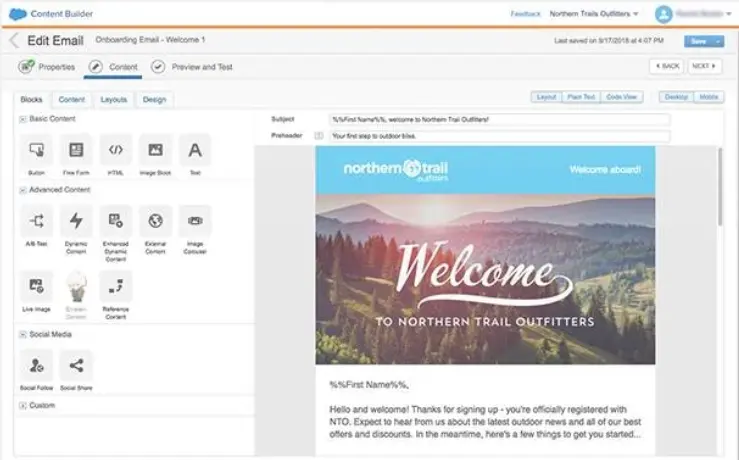
Task: Add a Social Follow block
Action: coord(36,366)
